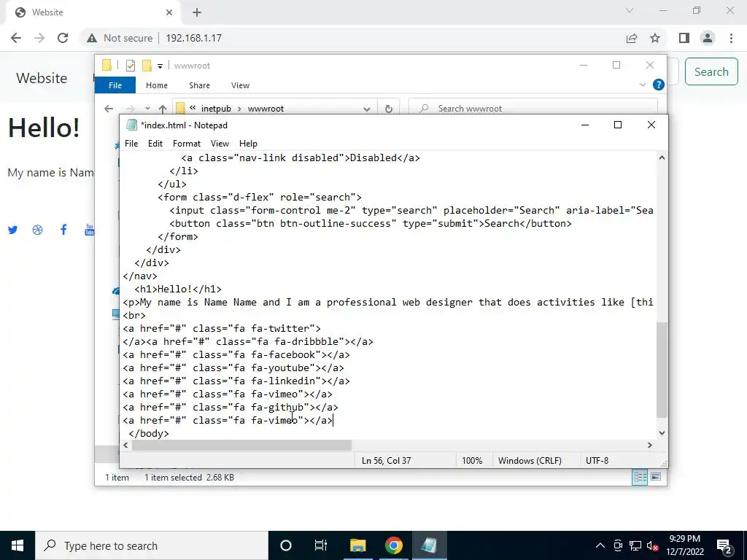Click inetpub in the Explorer path
This screenshot has height=560, width=747.
[216, 109]
